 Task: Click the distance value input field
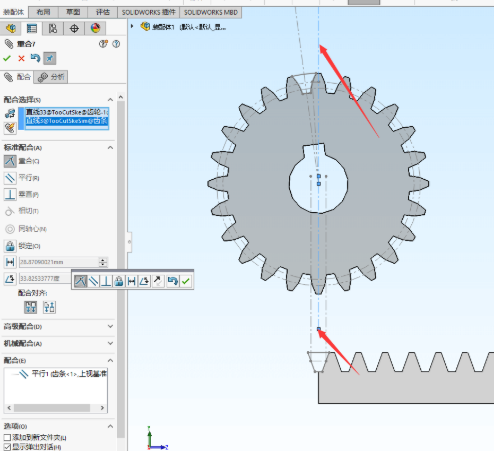tap(59, 262)
